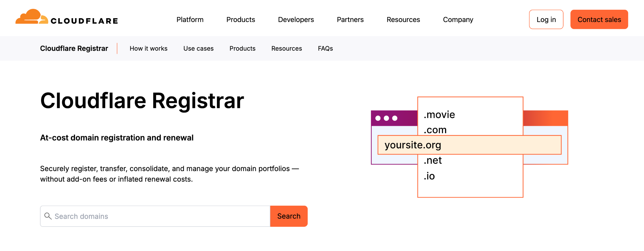Open the top Products navigation menu
The image size is (644, 251).
[241, 20]
